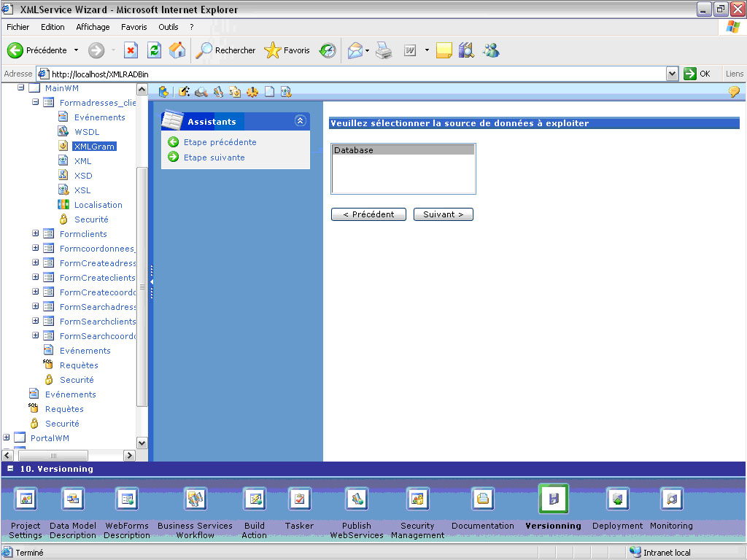Open the Favoris menu
Image resolution: width=747 pixels, height=560 pixels.
(x=134, y=27)
